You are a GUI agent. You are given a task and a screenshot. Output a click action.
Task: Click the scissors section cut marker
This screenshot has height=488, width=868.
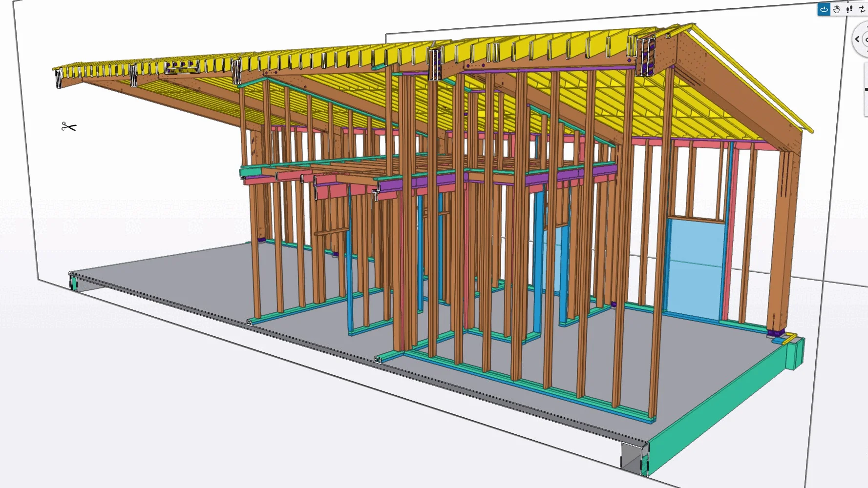(x=69, y=127)
